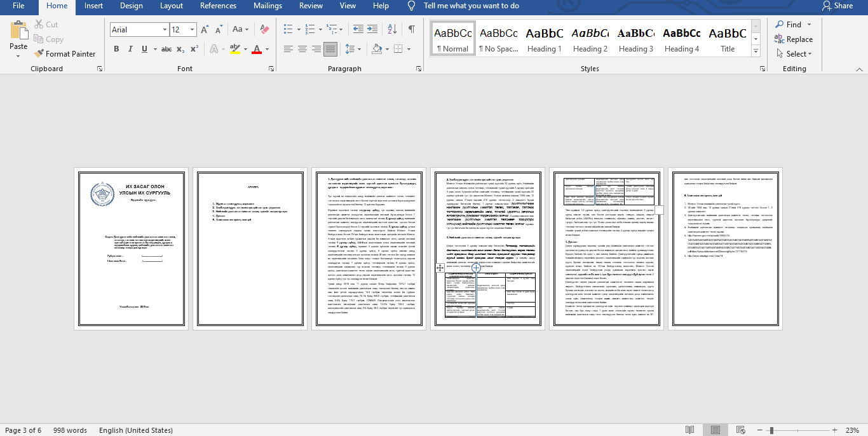
Task: Toggle Bold formatting
Action: click(116, 49)
